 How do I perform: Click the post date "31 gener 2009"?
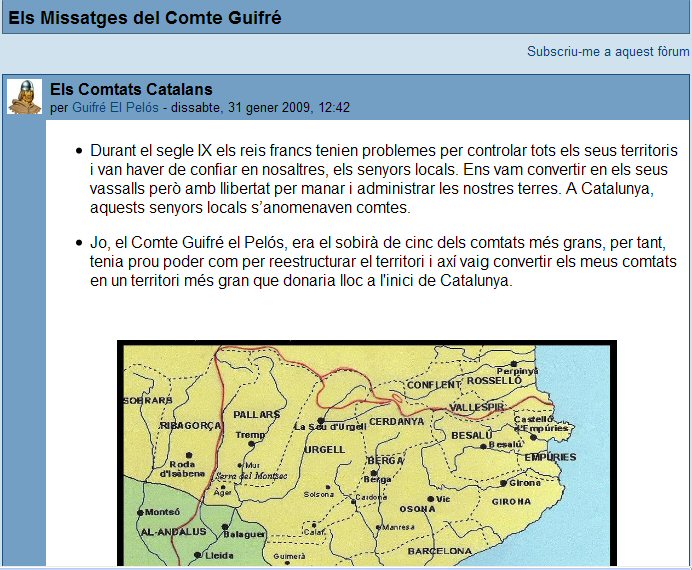(x=274, y=107)
